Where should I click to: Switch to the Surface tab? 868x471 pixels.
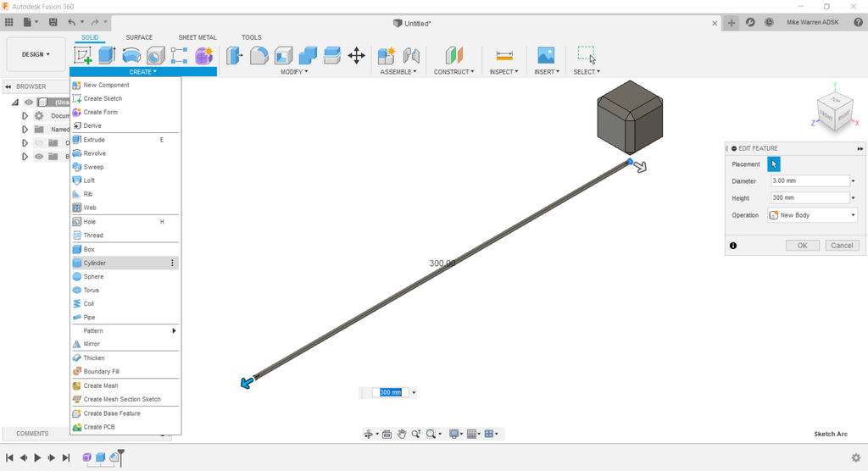click(139, 37)
